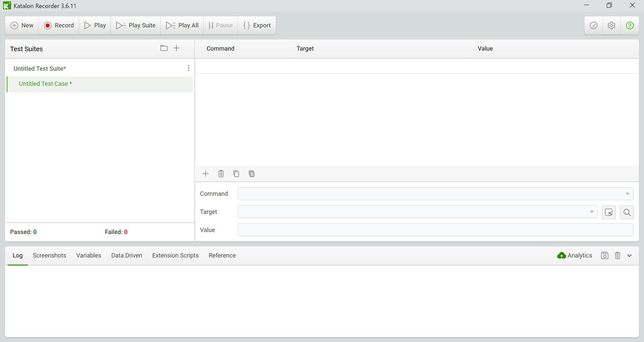Viewport: 644px width, 342px height.
Task: Start recording with the Record button
Action: 59,25
